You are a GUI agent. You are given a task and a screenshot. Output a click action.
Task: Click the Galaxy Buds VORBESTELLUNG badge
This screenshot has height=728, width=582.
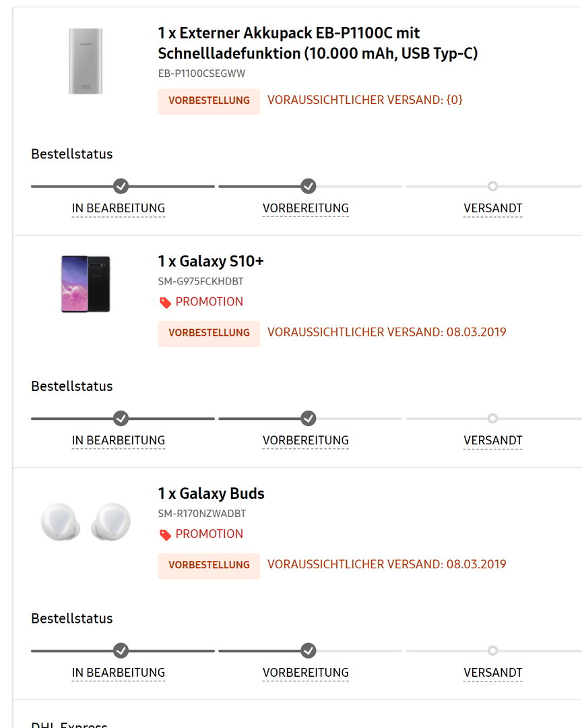coord(209,566)
